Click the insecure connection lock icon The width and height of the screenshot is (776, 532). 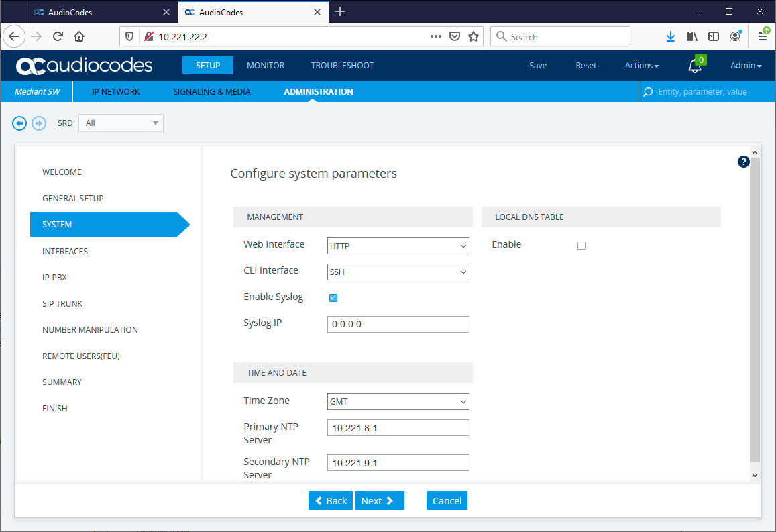pyautogui.click(x=148, y=37)
